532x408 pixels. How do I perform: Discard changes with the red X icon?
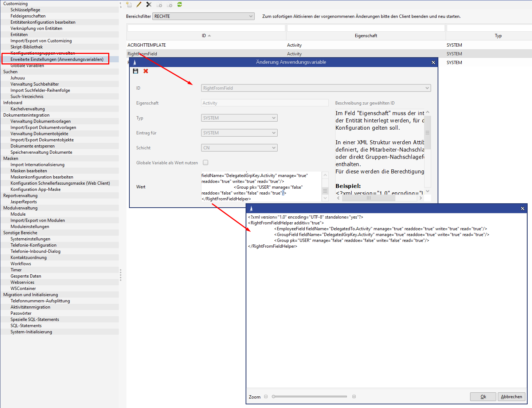tap(146, 71)
